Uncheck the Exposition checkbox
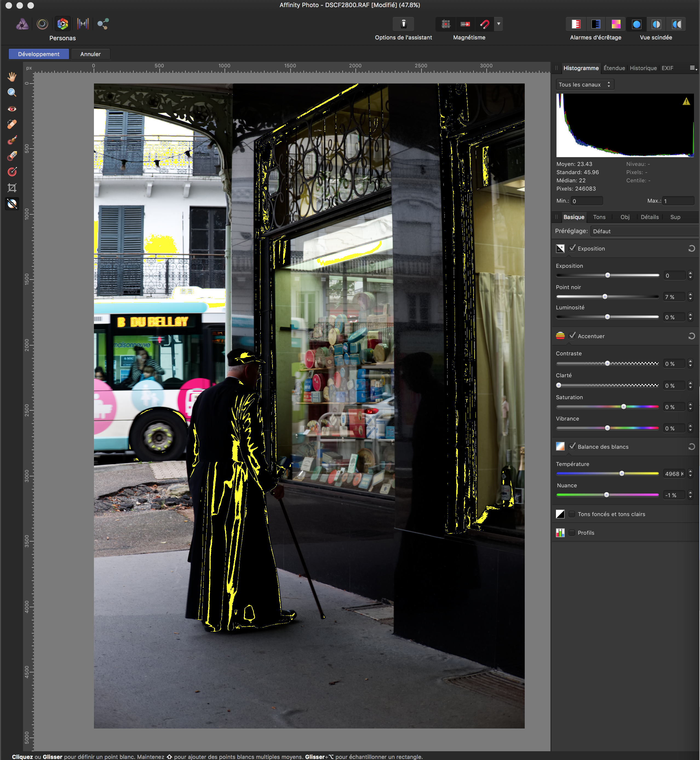Image resolution: width=700 pixels, height=760 pixels. pos(572,248)
